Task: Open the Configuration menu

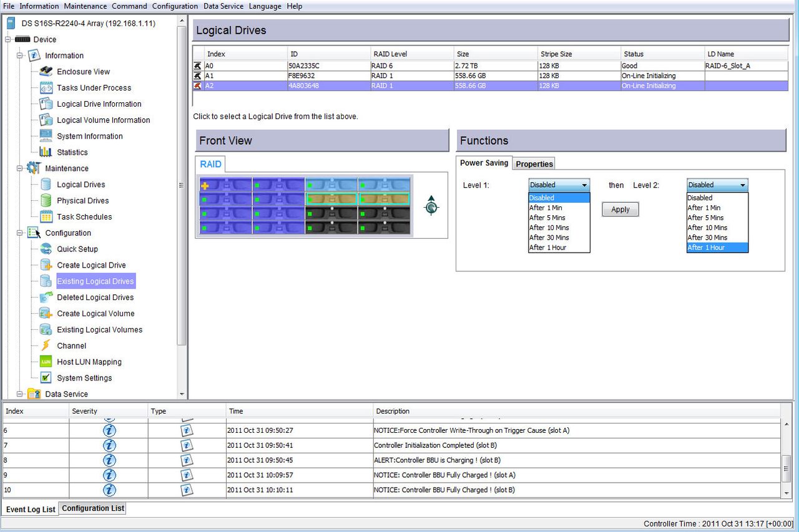Action: [175, 6]
